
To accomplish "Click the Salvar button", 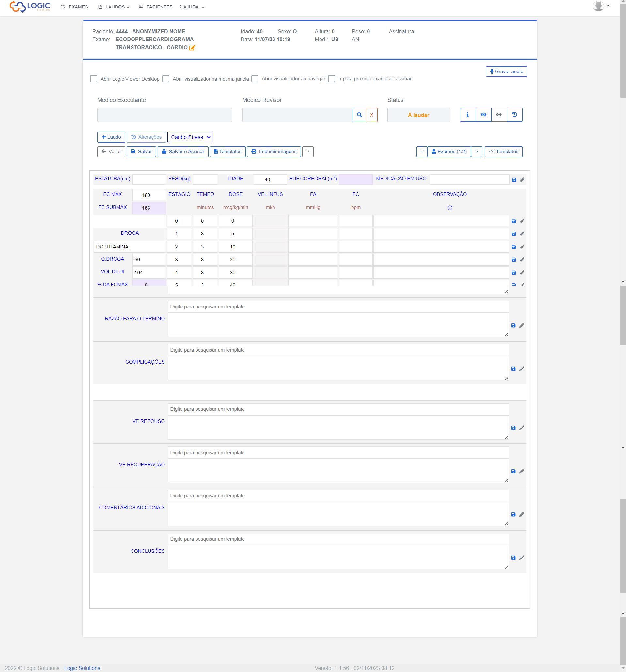I will (x=141, y=152).
